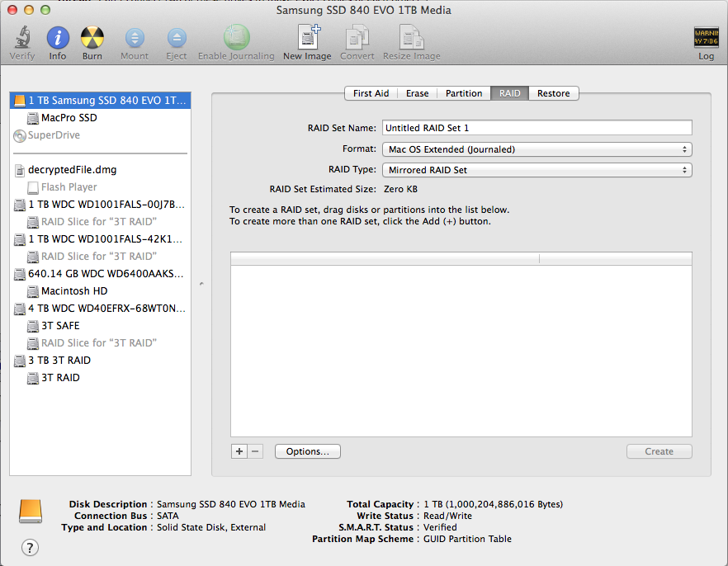Select the MacPro SSD volume
Image resolution: width=728 pixels, height=566 pixels.
click(69, 118)
